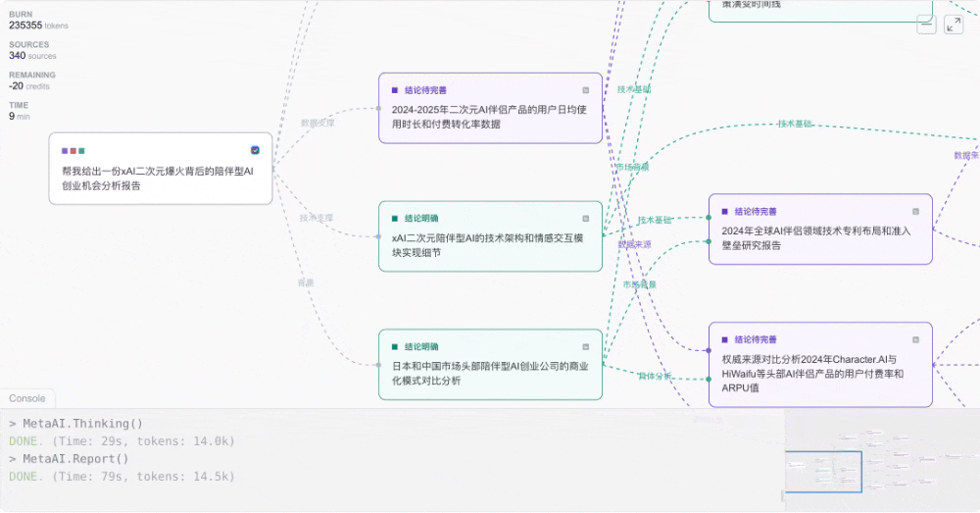Screen dimensions: 980x513
Task: Click the 背景 edge label
Action: 306,283
